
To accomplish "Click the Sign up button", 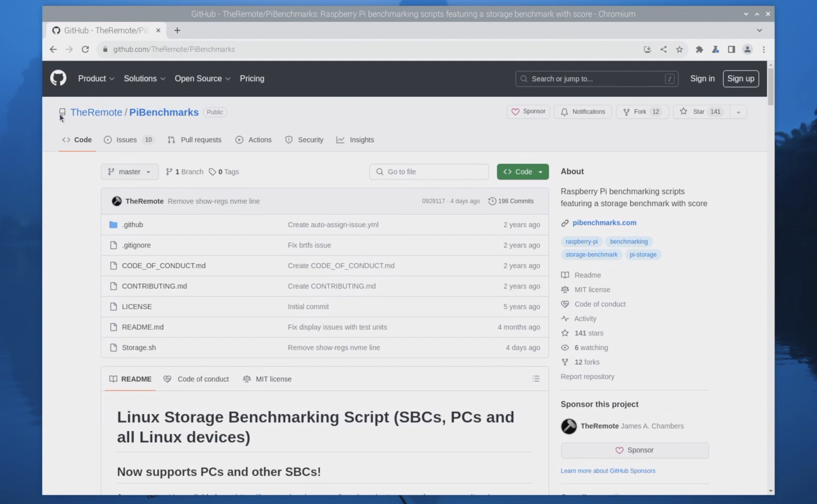I will click(x=741, y=79).
